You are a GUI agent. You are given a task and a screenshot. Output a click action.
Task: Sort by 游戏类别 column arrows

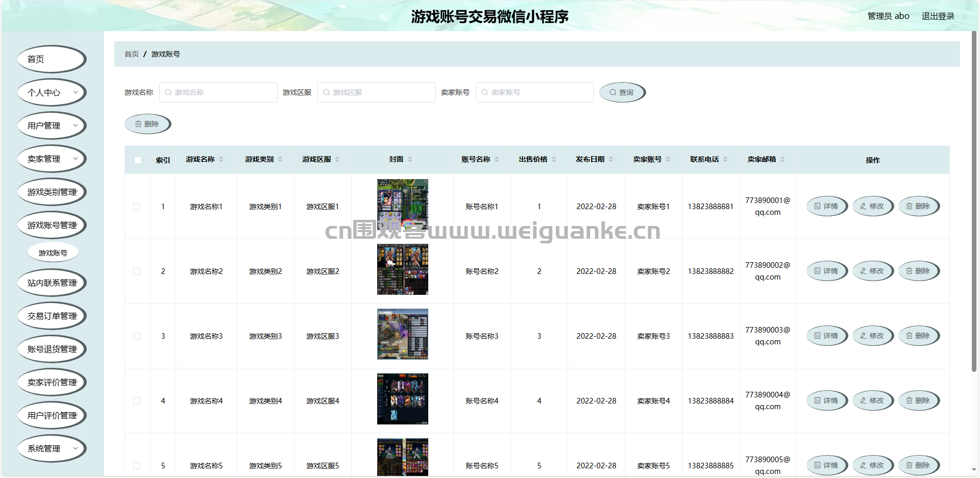[x=280, y=159]
